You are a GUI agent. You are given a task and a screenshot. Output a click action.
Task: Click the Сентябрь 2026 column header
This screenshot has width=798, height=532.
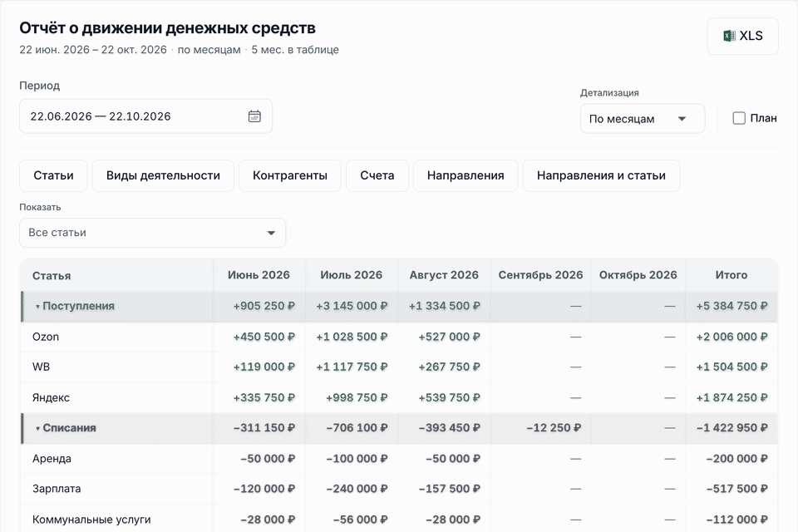click(x=540, y=275)
